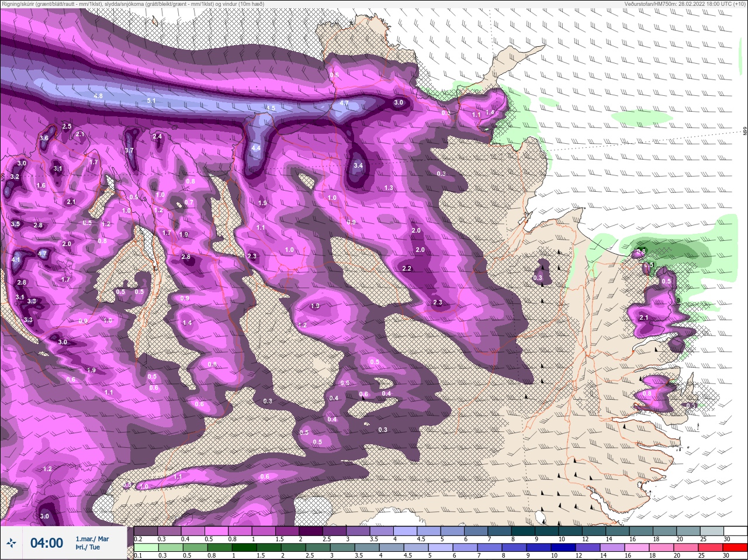Screen dimensions: 748x560
Task: Click the 4.8 precipitation value on the map
Action: [98, 96]
